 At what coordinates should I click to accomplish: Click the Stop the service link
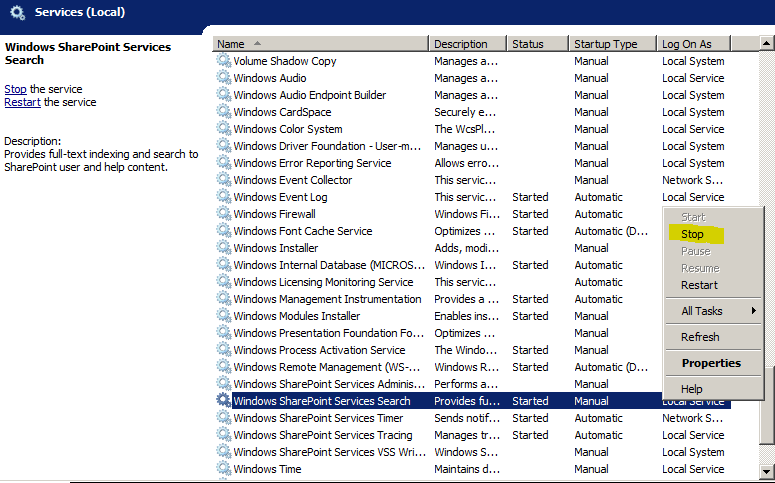(x=15, y=89)
